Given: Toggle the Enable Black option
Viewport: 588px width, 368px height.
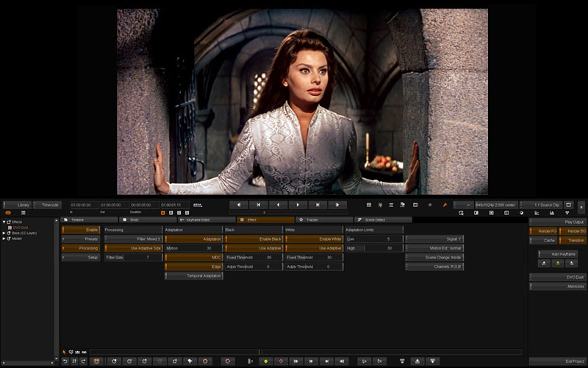Looking at the screenshot, I should click(x=254, y=239).
